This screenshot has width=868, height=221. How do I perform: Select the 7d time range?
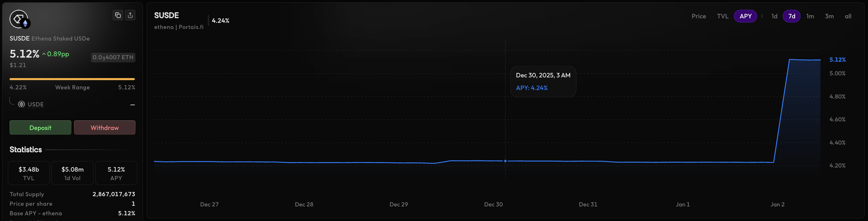tap(791, 16)
